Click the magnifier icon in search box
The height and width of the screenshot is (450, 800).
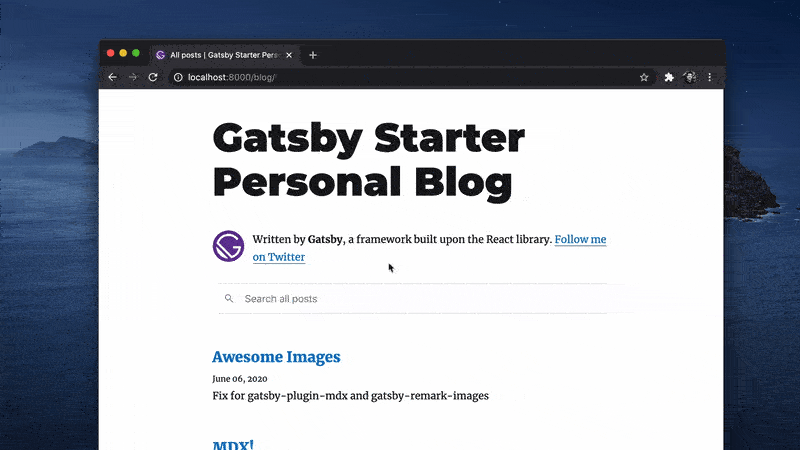click(229, 298)
